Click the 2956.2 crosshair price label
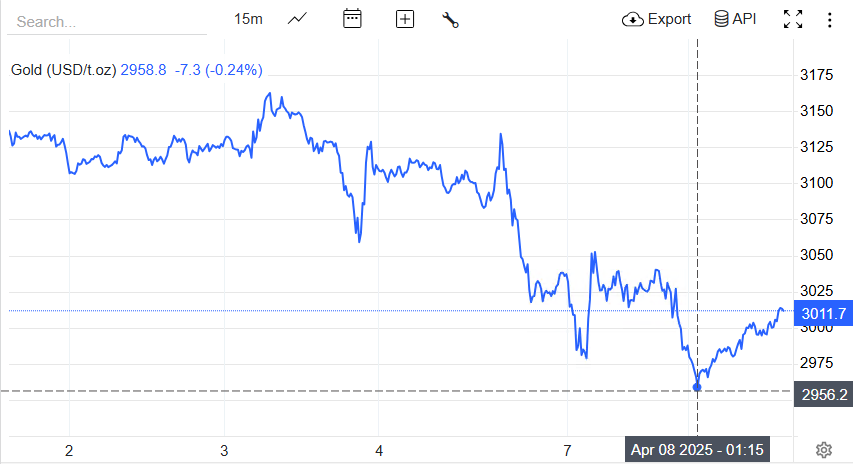 (x=824, y=394)
